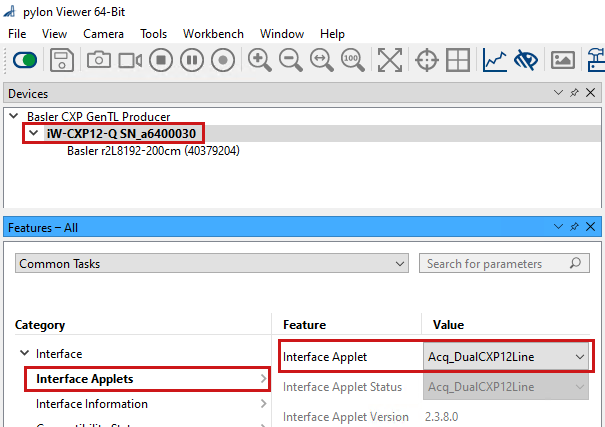Show crosshair overlay in image
Viewport: 605px width, 427px height.
click(427, 60)
